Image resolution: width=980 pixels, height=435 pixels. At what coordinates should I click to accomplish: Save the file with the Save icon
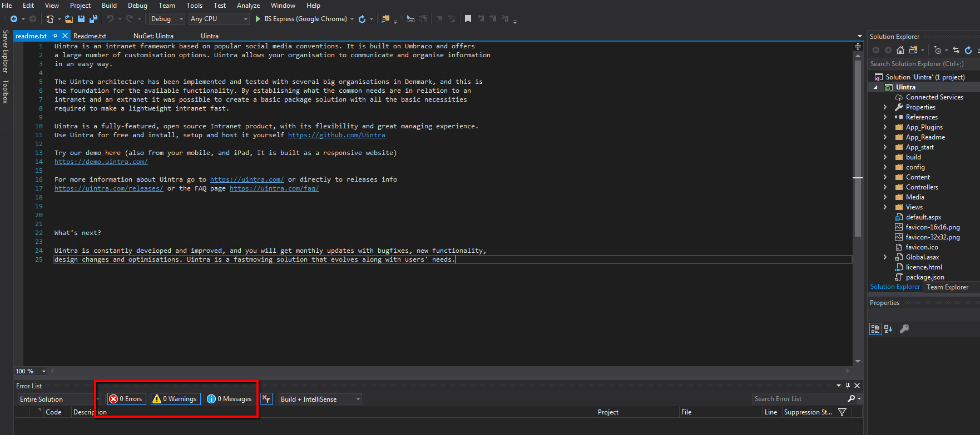[x=81, y=19]
